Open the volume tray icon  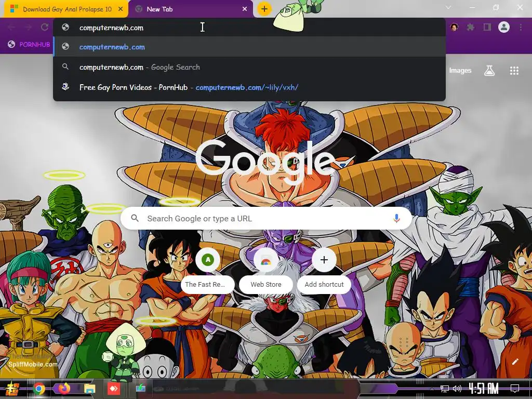pos(457,389)
